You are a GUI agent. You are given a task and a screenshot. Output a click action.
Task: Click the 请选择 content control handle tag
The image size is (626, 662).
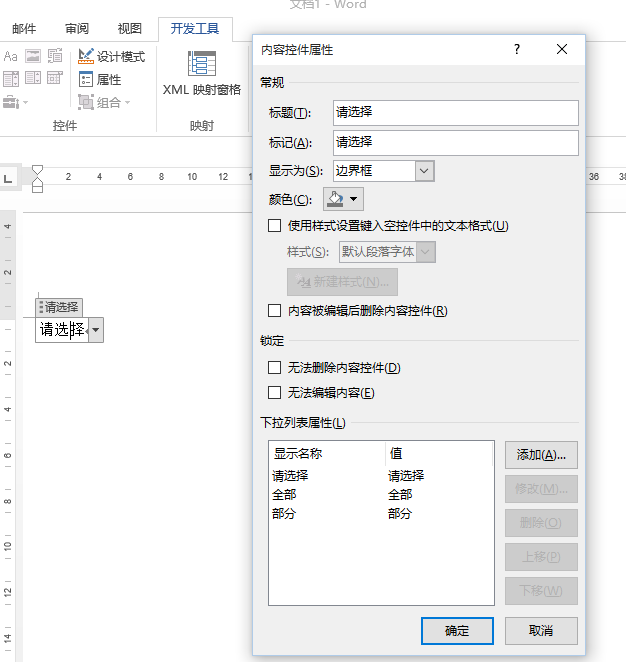59,307
